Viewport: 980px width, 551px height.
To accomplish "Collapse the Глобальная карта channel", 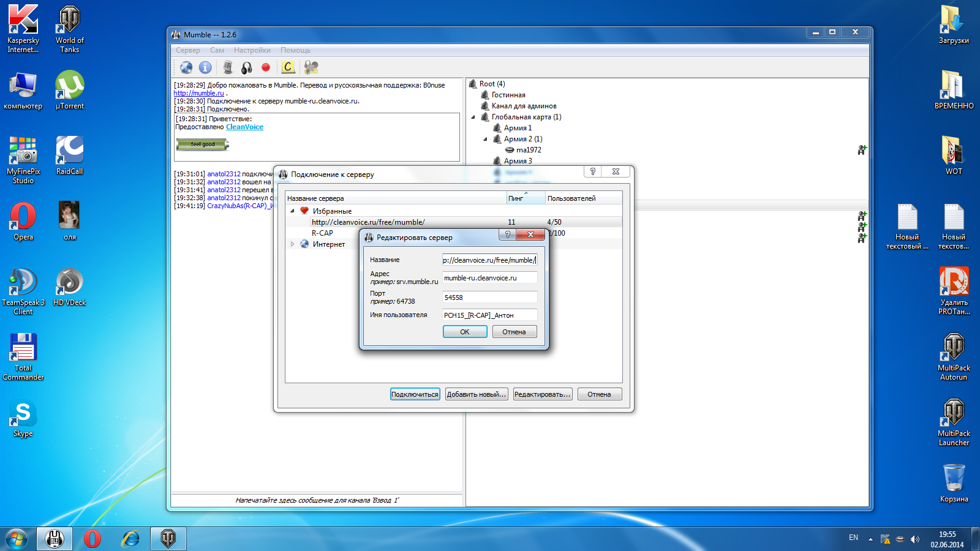I will click(473, 117).
